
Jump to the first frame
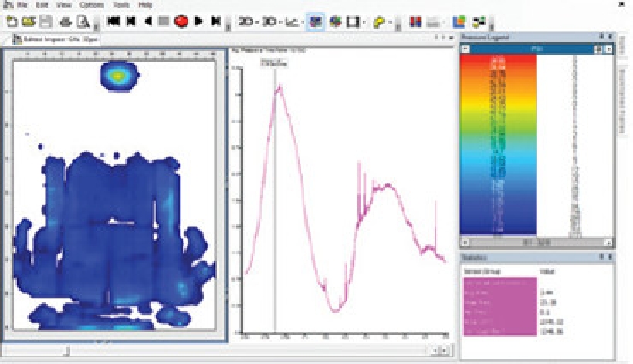tap(113, 21)
